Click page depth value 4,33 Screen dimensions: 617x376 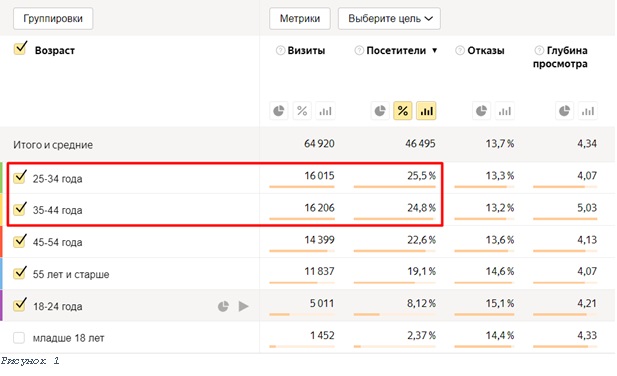click(x=587, y=335)
